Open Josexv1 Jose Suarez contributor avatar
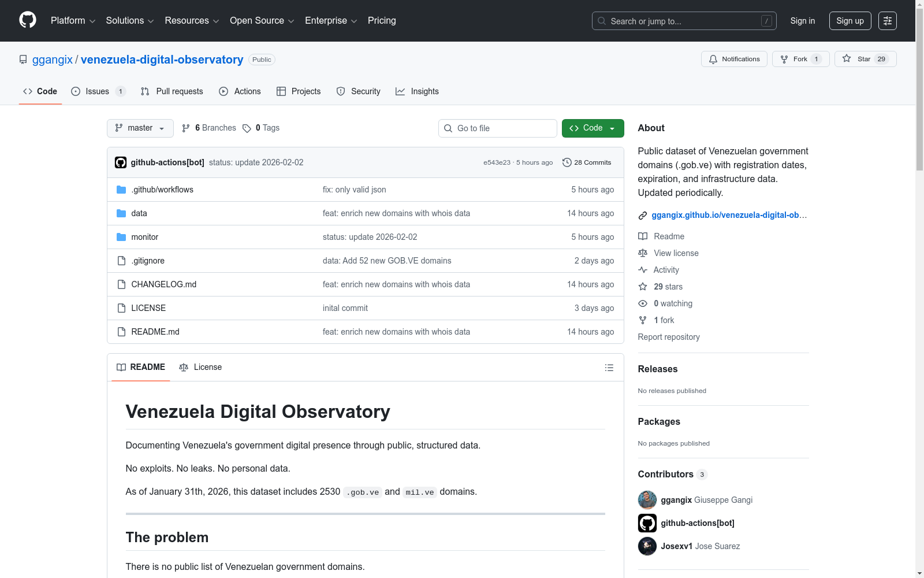 click(647, 546)
